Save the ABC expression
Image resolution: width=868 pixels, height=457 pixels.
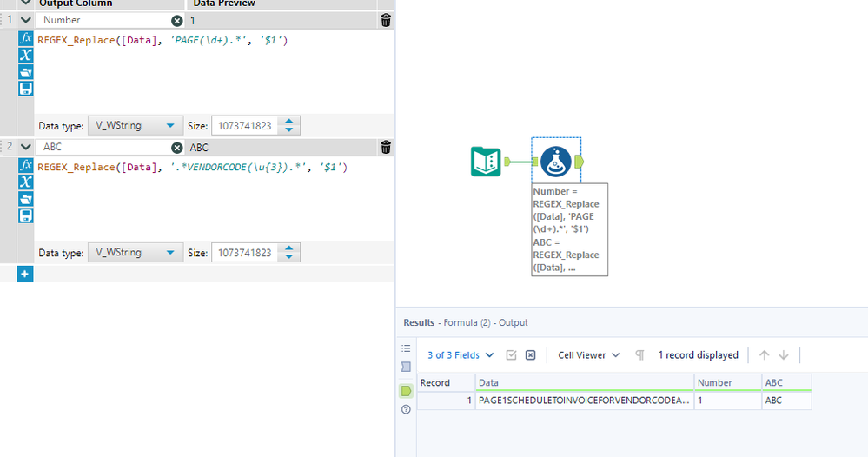tap(26, 215)
